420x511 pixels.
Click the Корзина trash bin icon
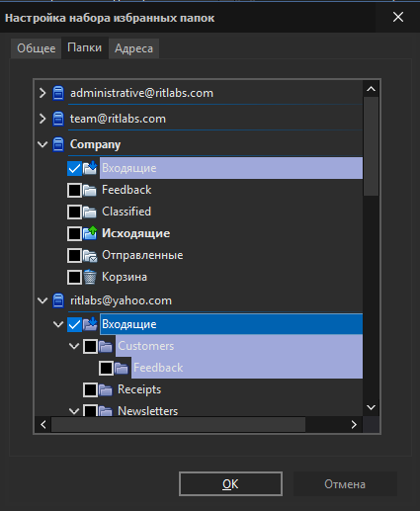90,277
